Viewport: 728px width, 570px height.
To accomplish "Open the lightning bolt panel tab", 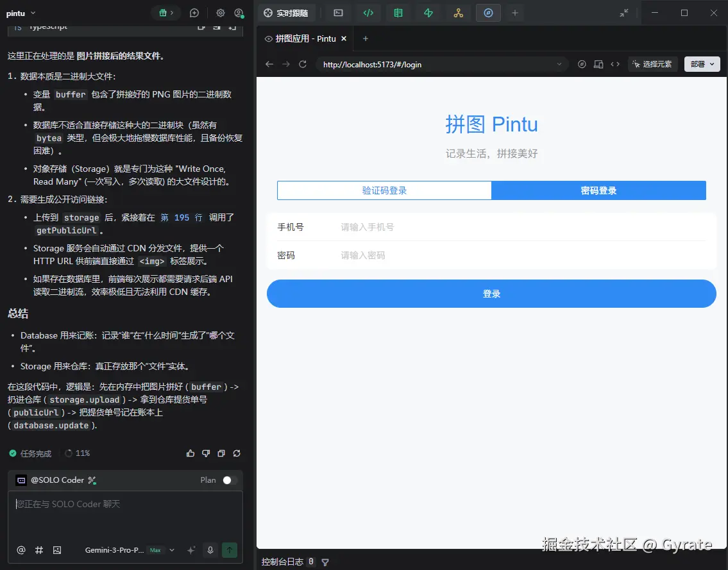I will (x=428, y=13).
